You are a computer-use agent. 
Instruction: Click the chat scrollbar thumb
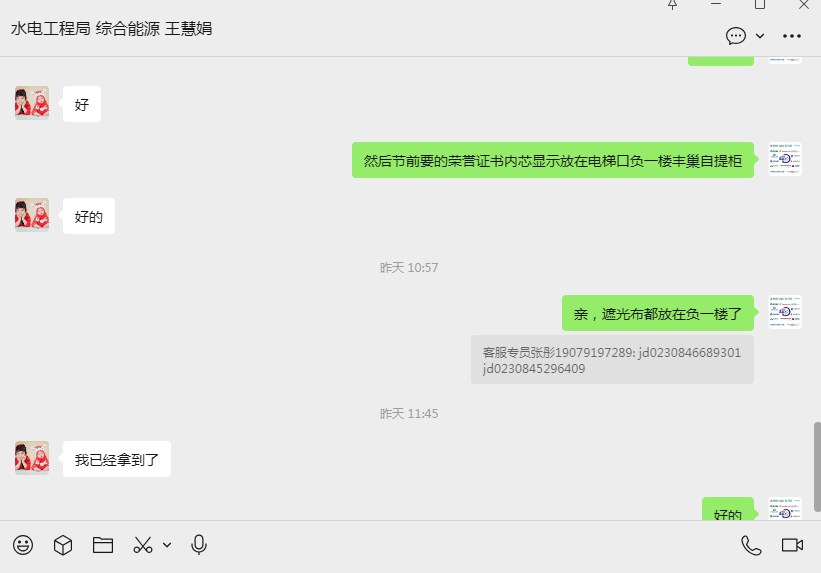click(817, 467)
